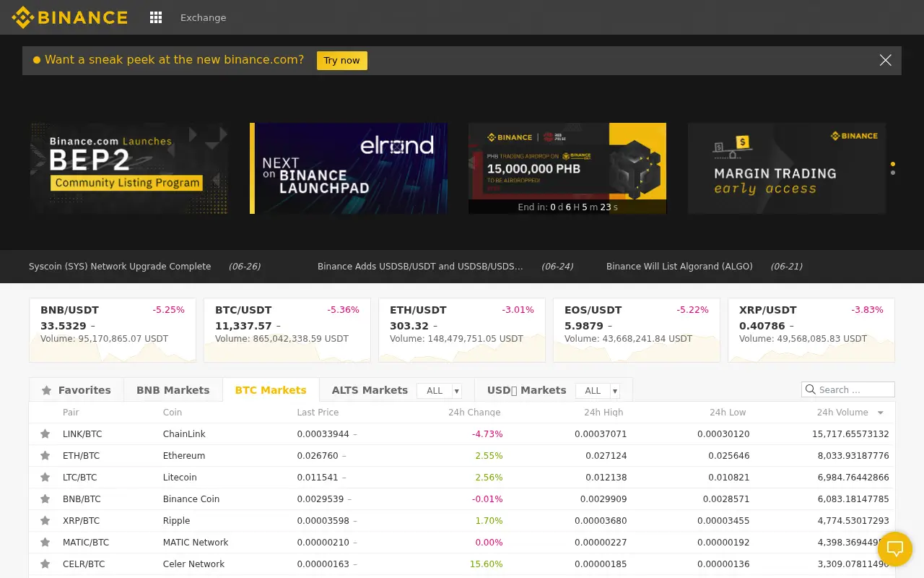The height and width of the screenshot is (578, 924).
Task: Toggle favorite star for BNB/BTC
Action: coord(45,499)
